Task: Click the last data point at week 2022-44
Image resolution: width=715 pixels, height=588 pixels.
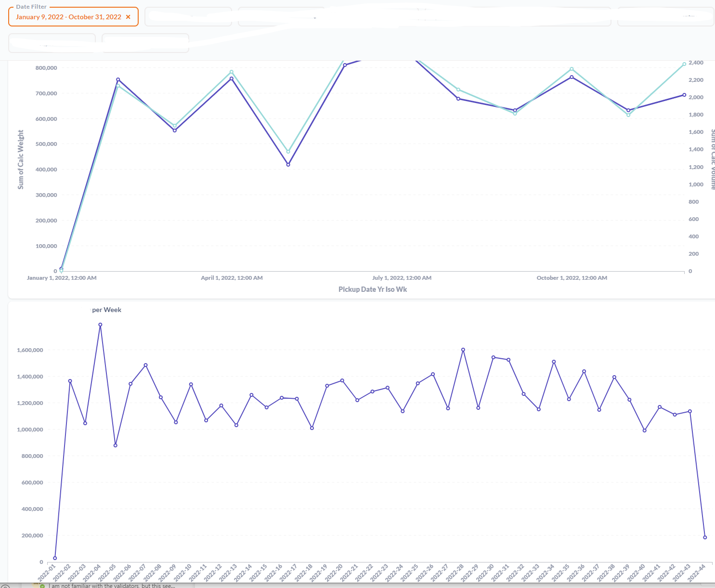Action: click(x=705, y=537)
